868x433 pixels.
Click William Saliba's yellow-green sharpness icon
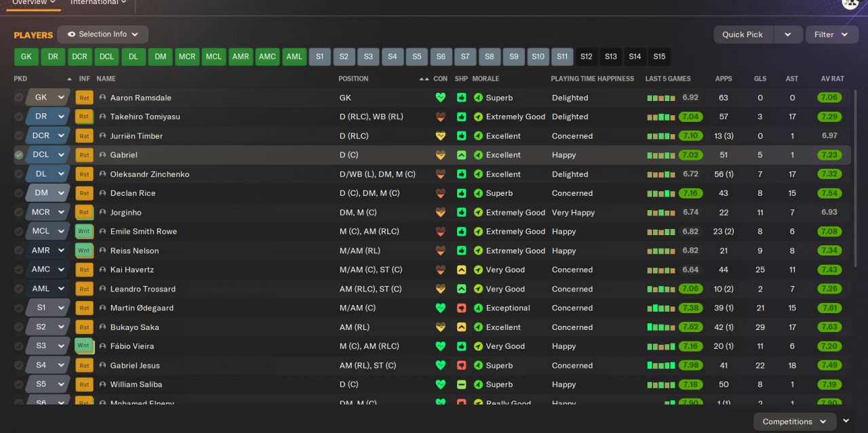[461, 384]
